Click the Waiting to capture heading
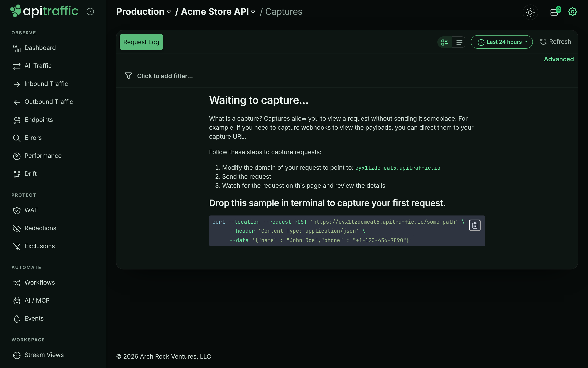588x368 pixels. tap(258, 100)
